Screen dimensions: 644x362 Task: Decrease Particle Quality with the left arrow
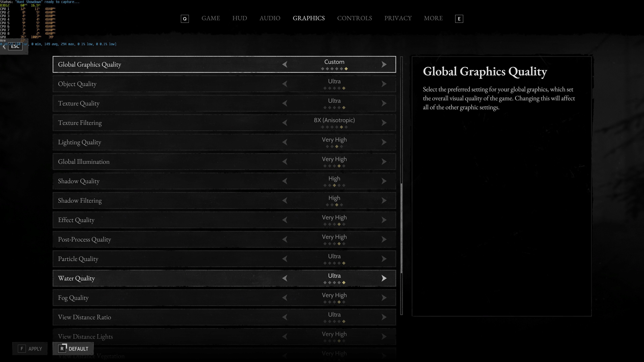pos(285,259)
